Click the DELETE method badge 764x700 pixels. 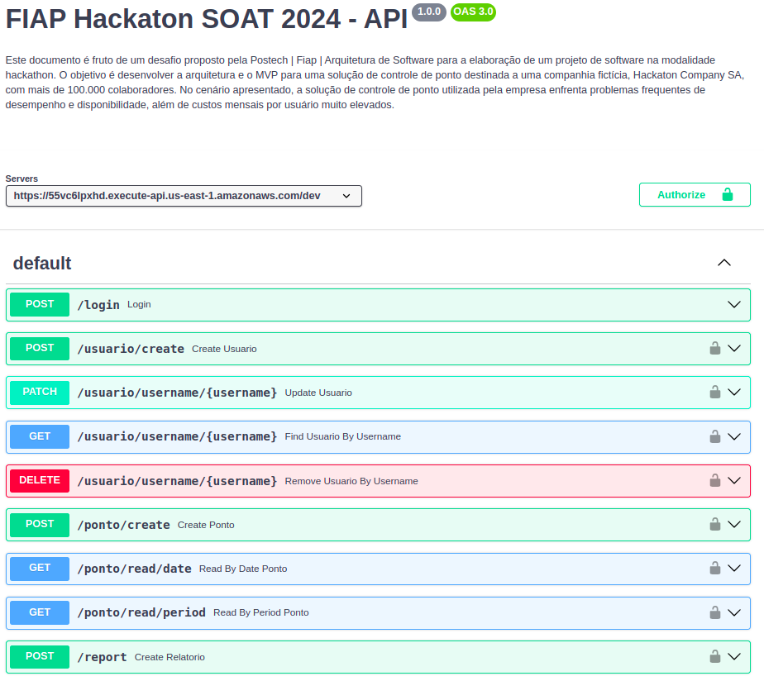(40, 480)
